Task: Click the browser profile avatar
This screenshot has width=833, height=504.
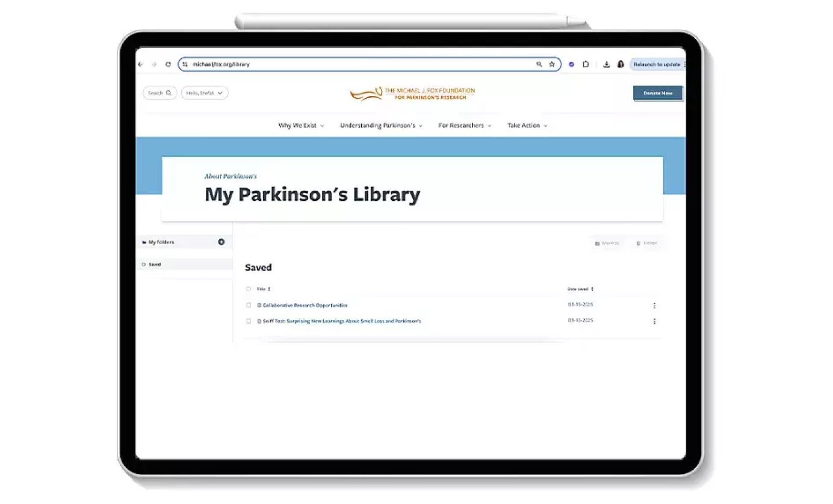Action: [x=621, y=64]
